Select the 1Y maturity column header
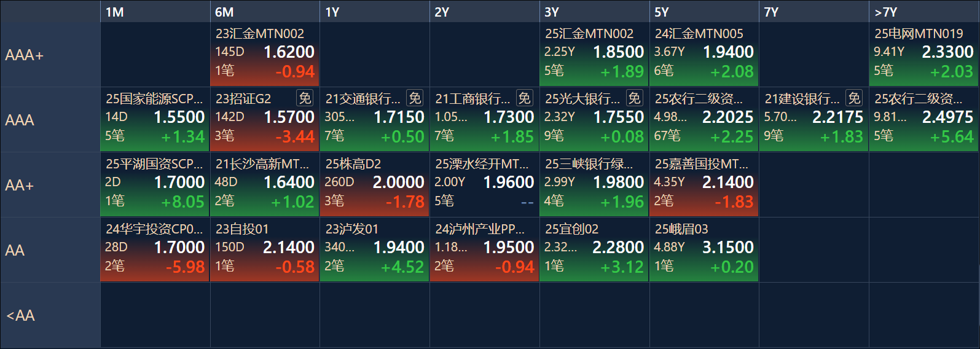This screenshot has width=980, height=349. pyautogui.click(x=374, y=12)
